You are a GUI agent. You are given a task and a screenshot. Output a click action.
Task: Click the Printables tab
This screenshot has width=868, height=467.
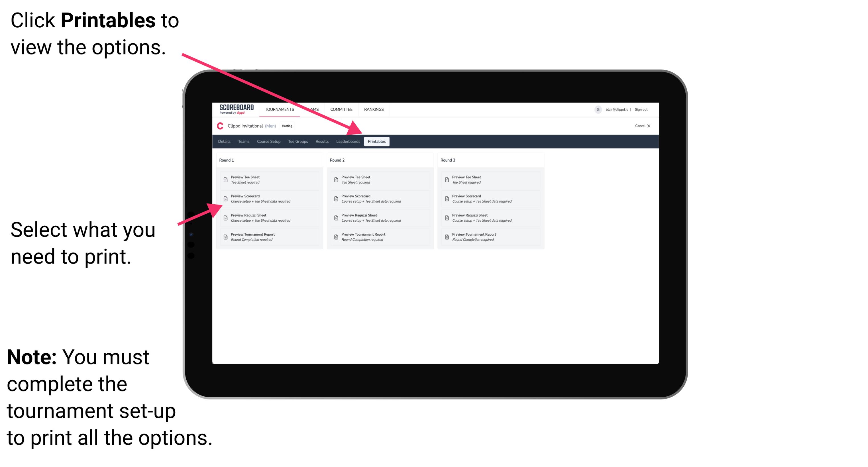coord(376,142)
